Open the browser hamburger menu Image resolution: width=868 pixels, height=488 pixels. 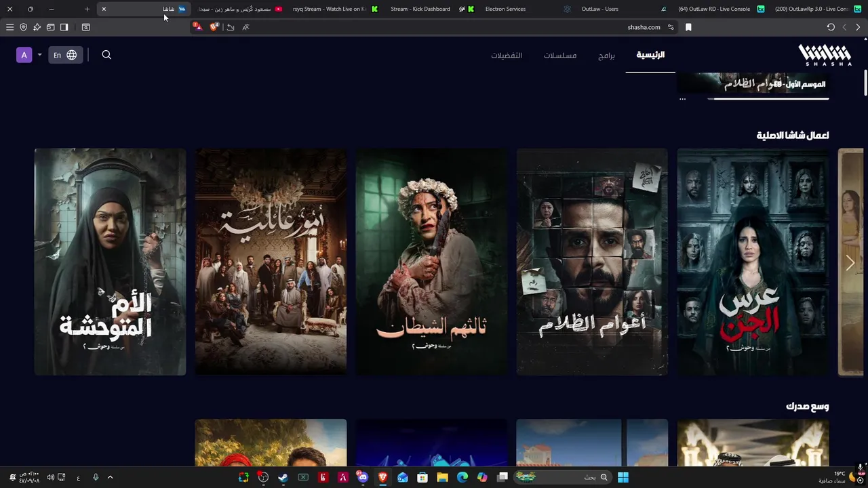[x=9, y=27]
